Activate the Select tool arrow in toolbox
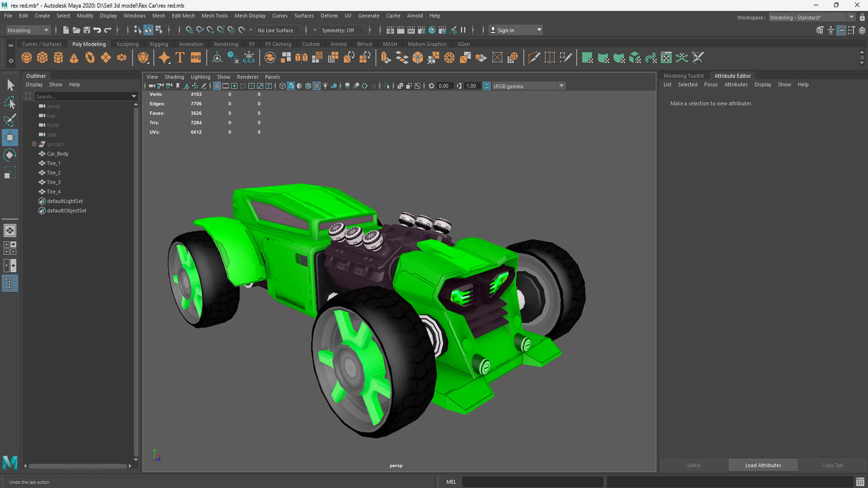Viewport: 868px width, 488px height. [x=10, y=85]
